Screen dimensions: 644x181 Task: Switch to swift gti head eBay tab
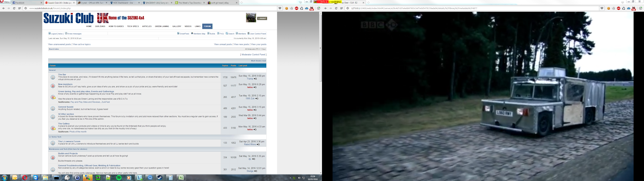click(x=223, y=3)
